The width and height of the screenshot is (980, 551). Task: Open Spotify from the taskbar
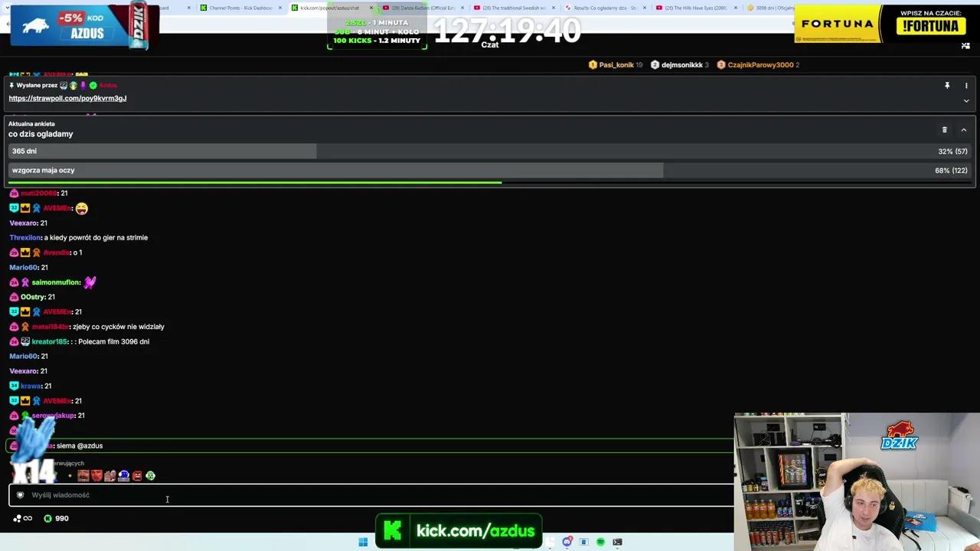coord(600,543)
